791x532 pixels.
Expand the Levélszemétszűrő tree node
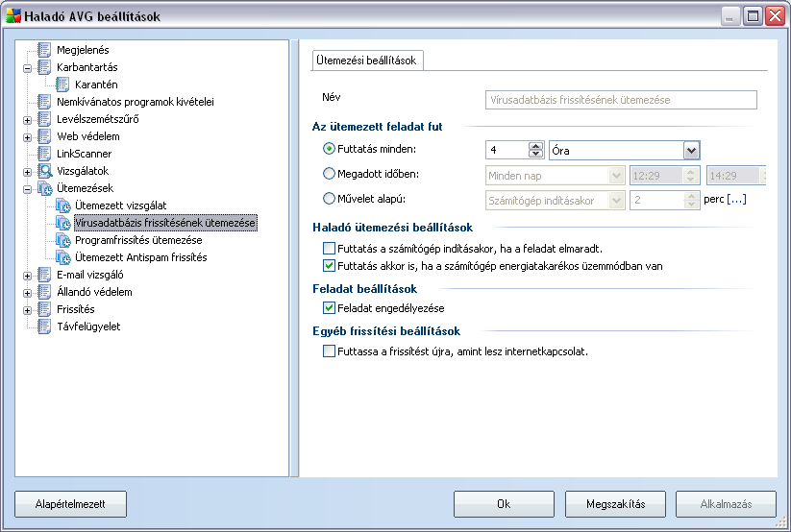pyautogui.click(x=28, y=120)
